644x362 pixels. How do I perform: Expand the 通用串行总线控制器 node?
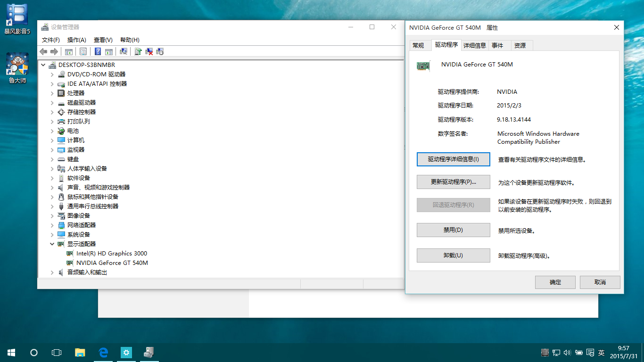point(52,206)
